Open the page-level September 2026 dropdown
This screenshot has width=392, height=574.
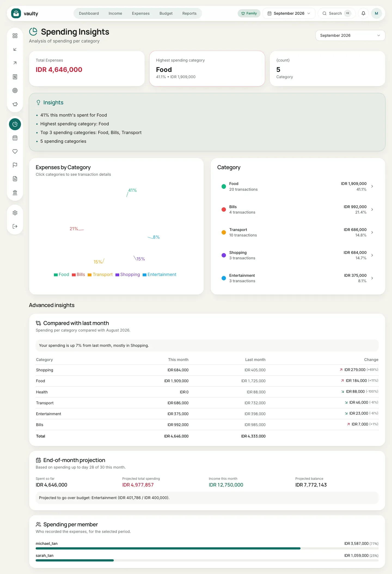tap(350, 35)
